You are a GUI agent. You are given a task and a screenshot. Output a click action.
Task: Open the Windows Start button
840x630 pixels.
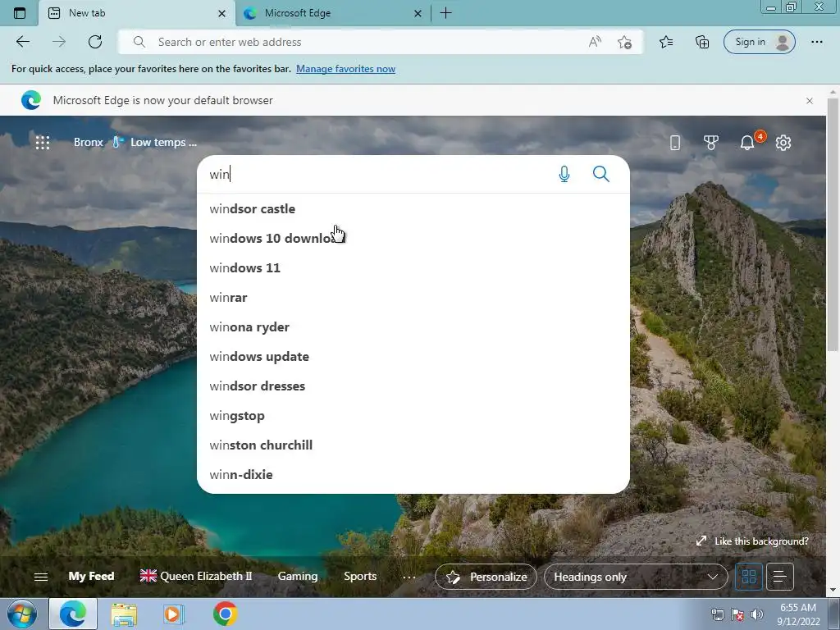click(x=22, y=614)
